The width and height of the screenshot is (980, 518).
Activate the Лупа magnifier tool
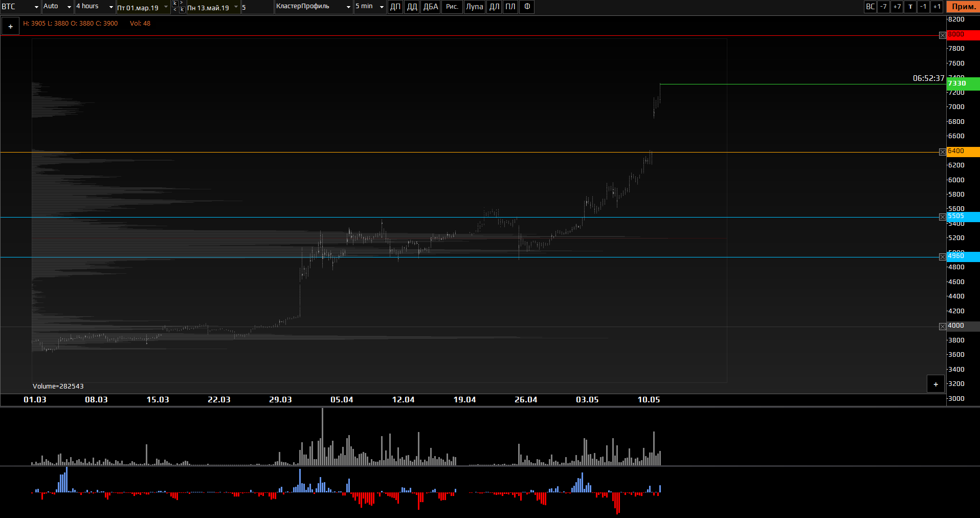point(474,7)
